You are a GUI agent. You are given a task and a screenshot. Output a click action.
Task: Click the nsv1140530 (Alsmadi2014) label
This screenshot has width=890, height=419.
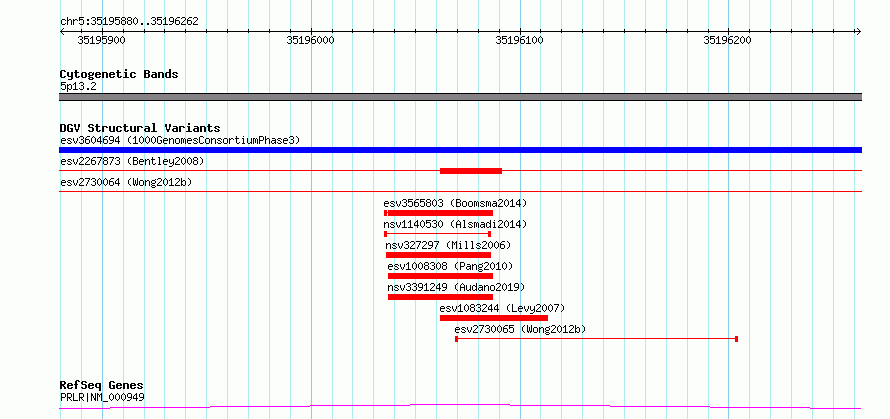click(455, 224)
